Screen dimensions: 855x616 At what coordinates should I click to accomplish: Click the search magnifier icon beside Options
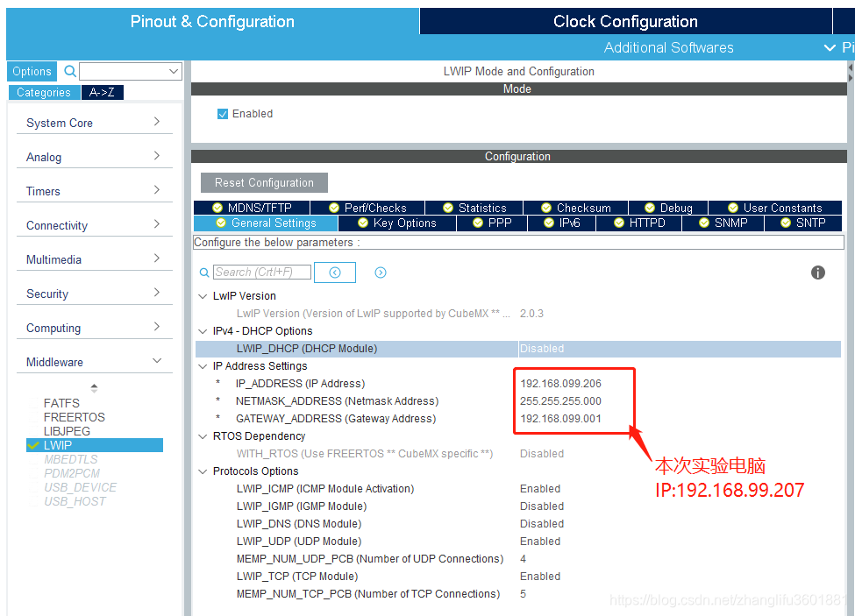[68, 71]
